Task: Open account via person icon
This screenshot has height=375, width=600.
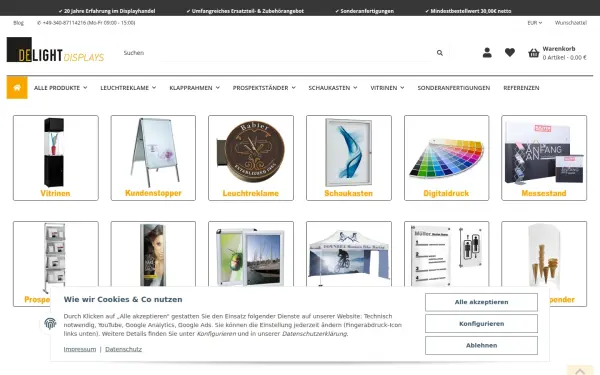Action: click(x=487, y=52)
